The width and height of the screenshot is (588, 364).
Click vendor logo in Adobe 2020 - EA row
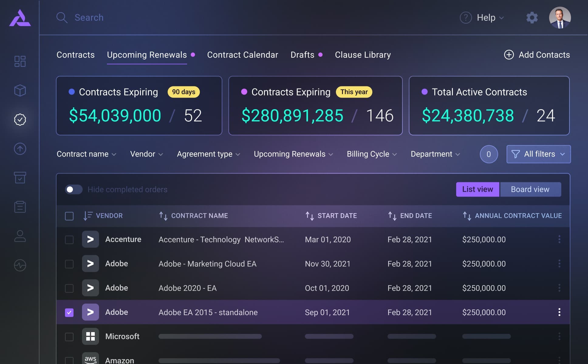point(90,288)
